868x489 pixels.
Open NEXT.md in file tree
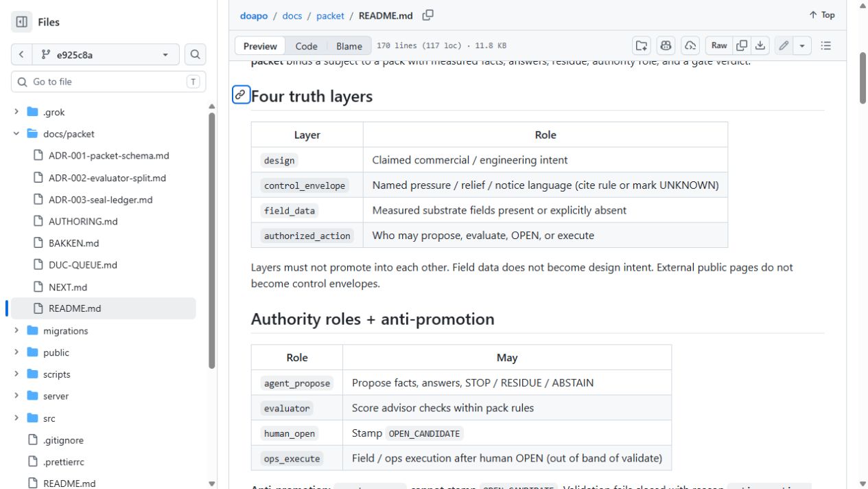[68, 287]
